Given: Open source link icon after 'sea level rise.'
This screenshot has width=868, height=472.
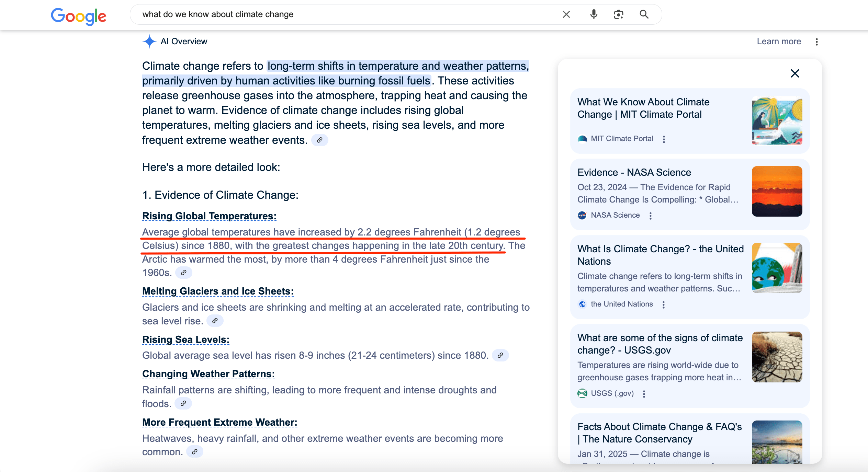Looking at the screenshot, I should point(215,321).
